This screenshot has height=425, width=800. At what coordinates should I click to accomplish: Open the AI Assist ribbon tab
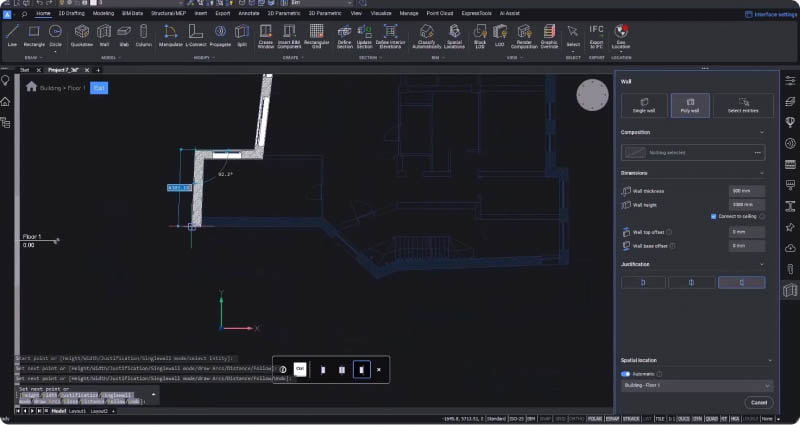pos(509,14)
